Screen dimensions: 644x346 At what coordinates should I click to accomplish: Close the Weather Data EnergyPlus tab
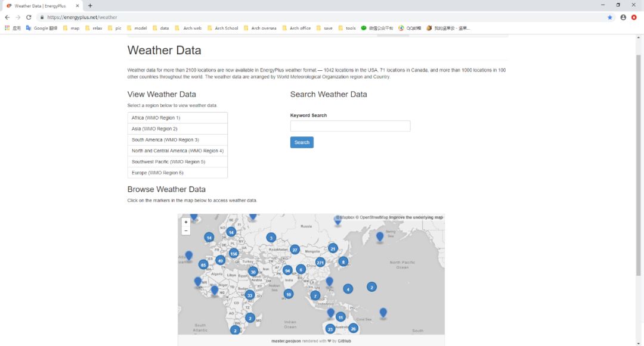pos(77,6)
